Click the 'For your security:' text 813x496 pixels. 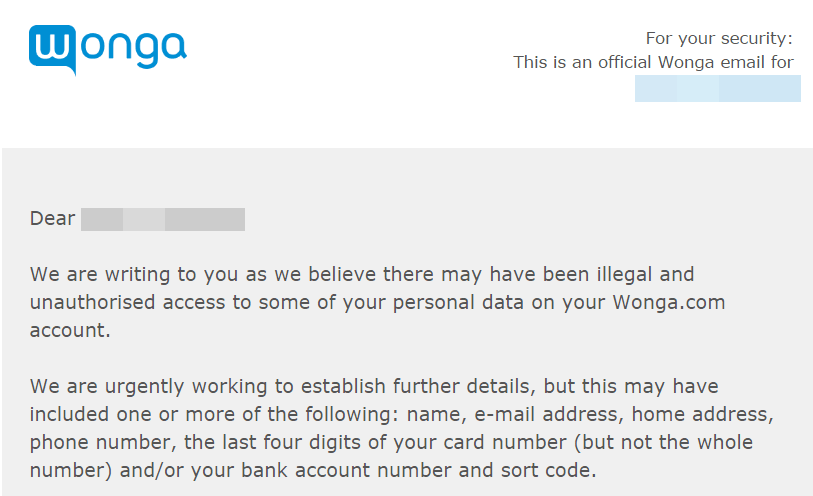(x=719, y=38)
